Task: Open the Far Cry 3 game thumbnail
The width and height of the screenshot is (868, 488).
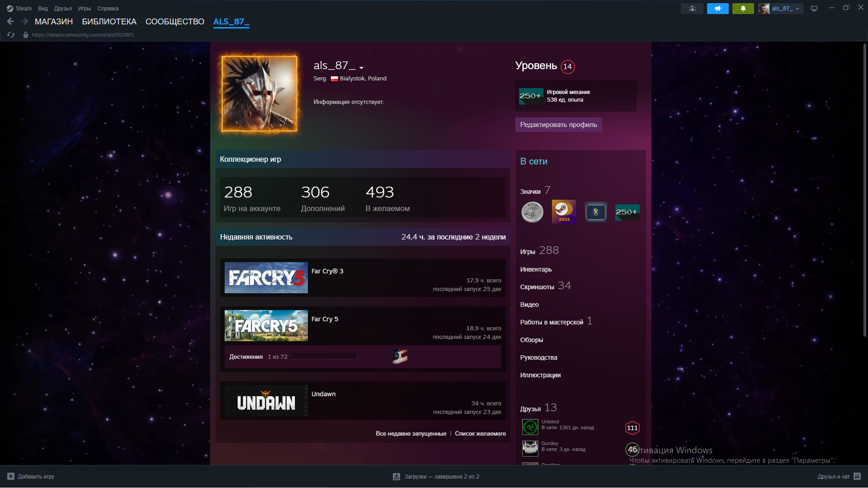Action: tap(266, 278)
